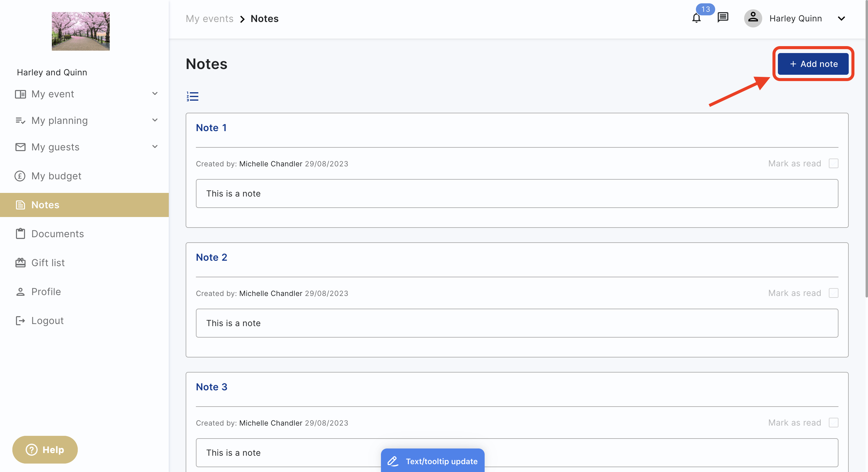The image size is (868, 472).
Task: Click the Note 1 text field
Action: click(517, 194)
